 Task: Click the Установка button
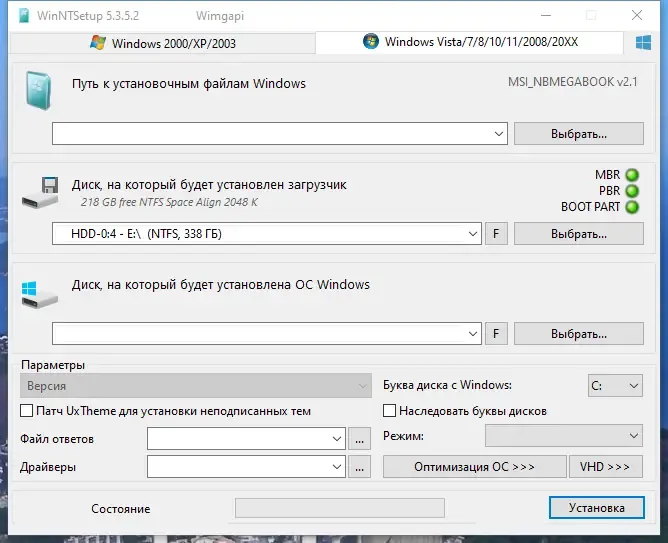[x=596, y=508]
